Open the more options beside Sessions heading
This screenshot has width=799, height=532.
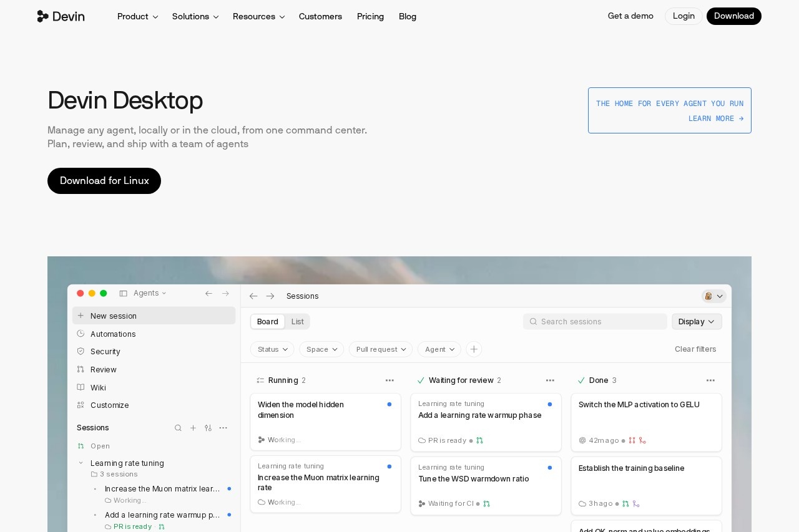click(223, 428)
